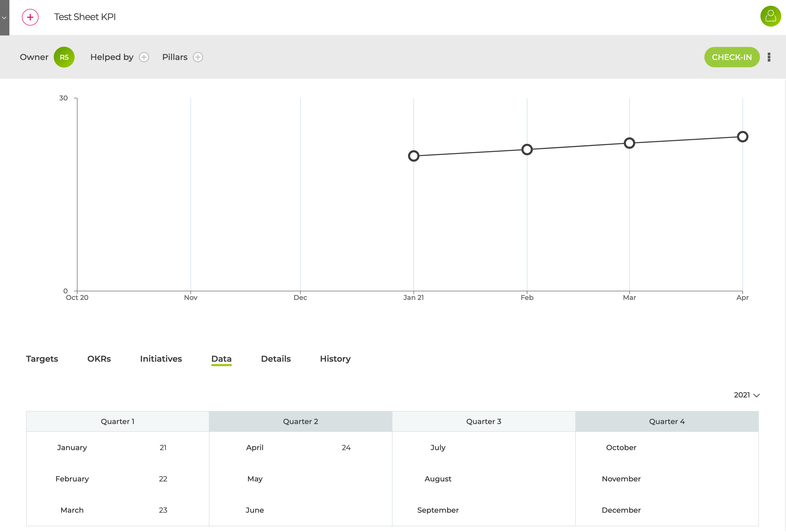Switch to the Targets tab
786x532 pixels.
coord(42,359)
